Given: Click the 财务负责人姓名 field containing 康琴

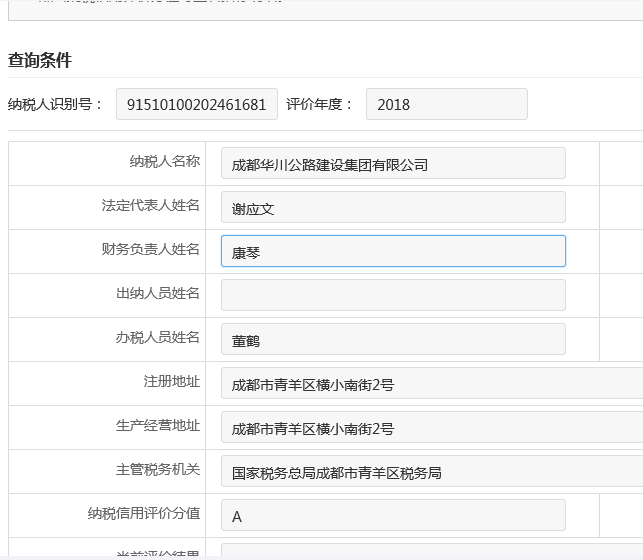Looking at the screenshot, I should pyautogui.click(x=392, y=252).
